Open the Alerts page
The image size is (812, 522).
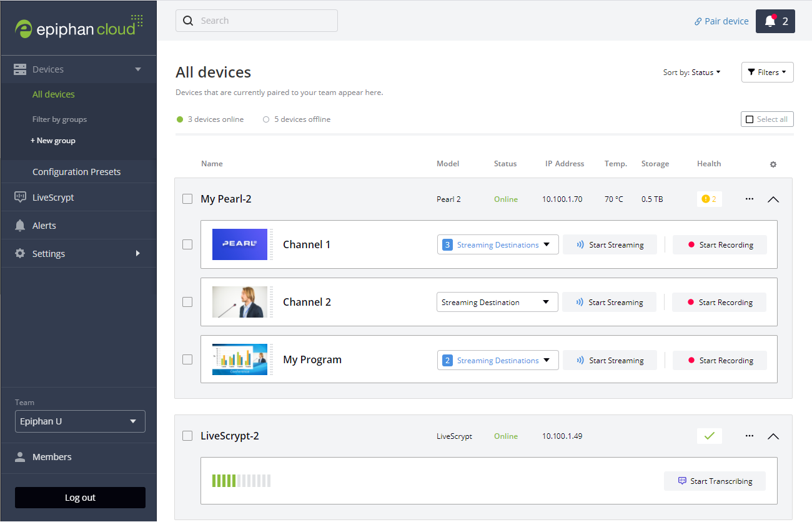click(x=44, y=226)
